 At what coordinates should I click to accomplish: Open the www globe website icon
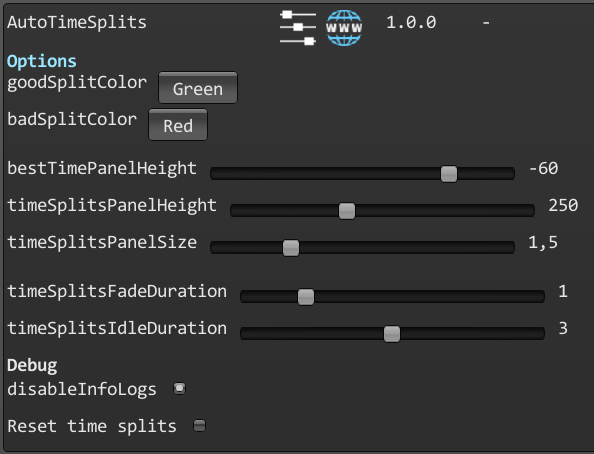[344, 28]
